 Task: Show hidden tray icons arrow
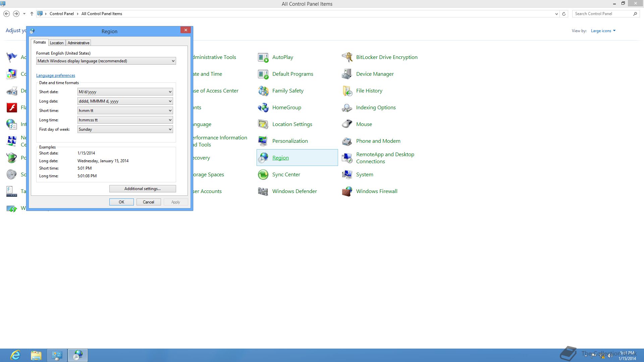[586, 356]
